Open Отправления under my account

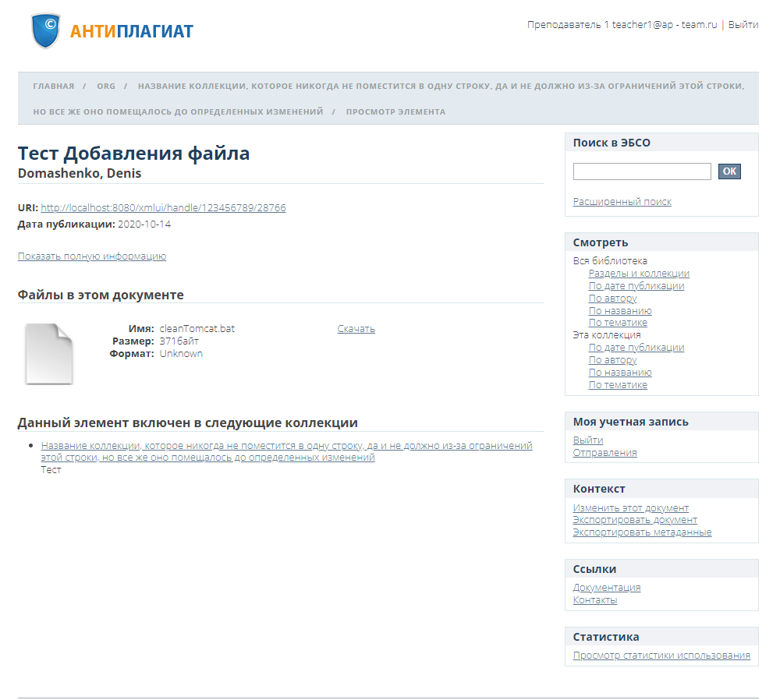click(x=604, y=453)
